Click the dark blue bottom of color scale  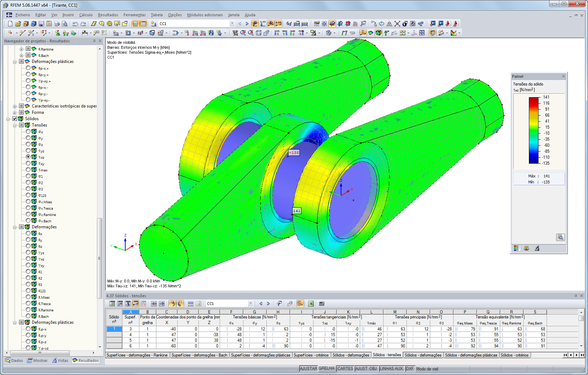(x=534, y=160)
